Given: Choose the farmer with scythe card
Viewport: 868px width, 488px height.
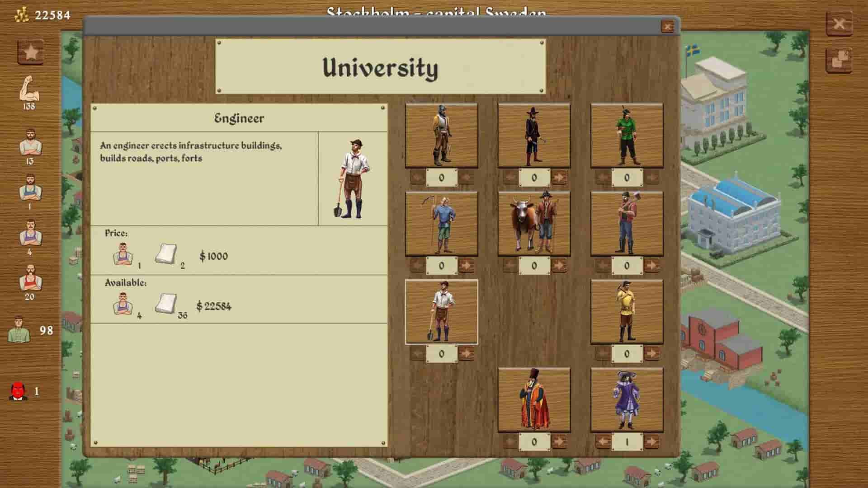Looking at the screenshot, I should click(441, 224).
